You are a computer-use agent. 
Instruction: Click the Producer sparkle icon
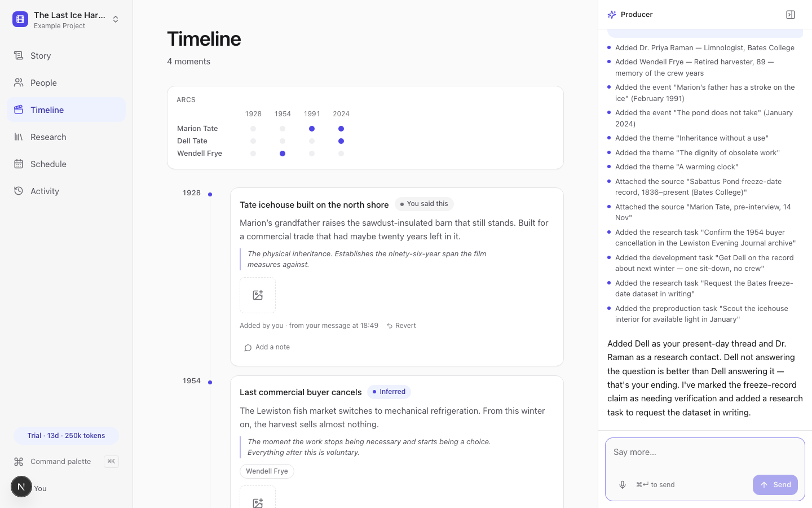pyautogui.click(x=612, y=15)
